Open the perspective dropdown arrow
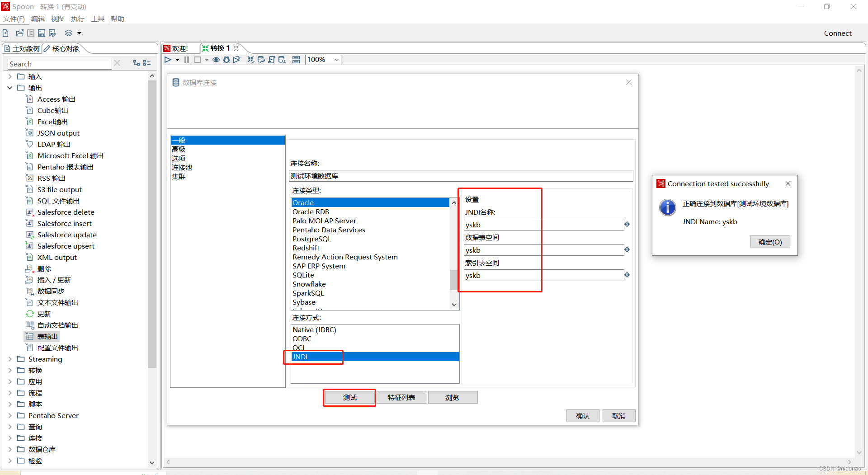The width and height of the screenshot is (868, 475). (x=80, y=33)
